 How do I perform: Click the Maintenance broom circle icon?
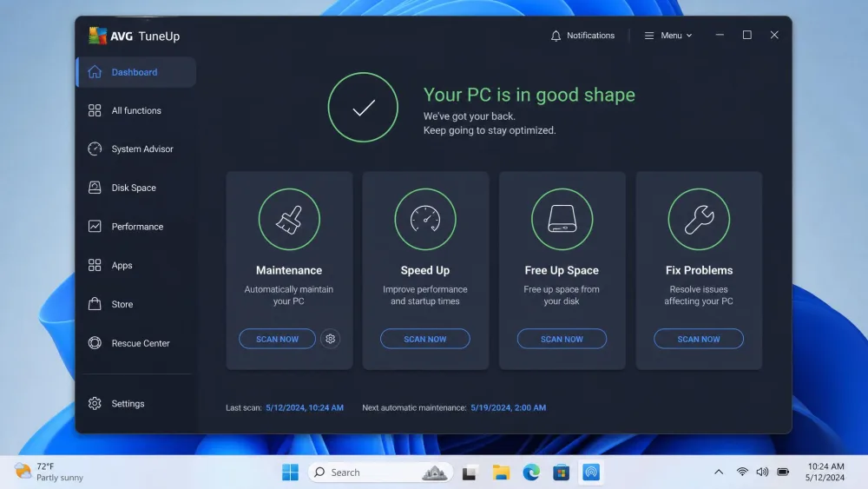(289, 219)
